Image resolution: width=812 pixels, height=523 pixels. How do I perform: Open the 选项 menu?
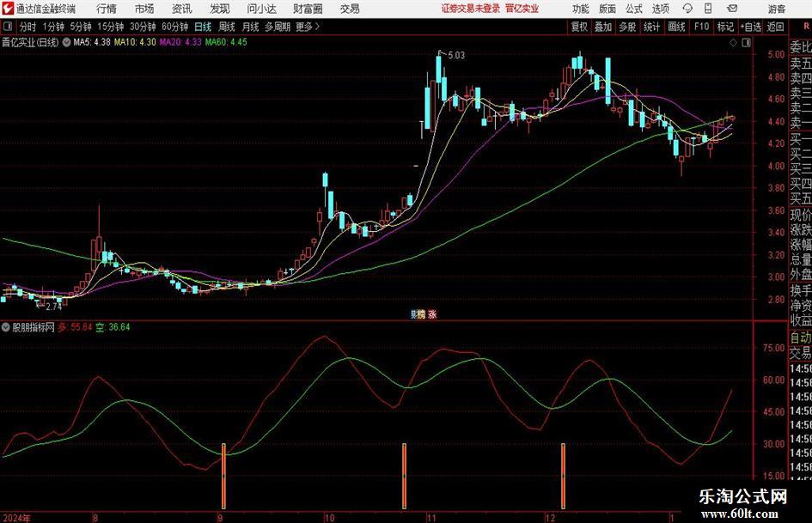pos(660,9)
